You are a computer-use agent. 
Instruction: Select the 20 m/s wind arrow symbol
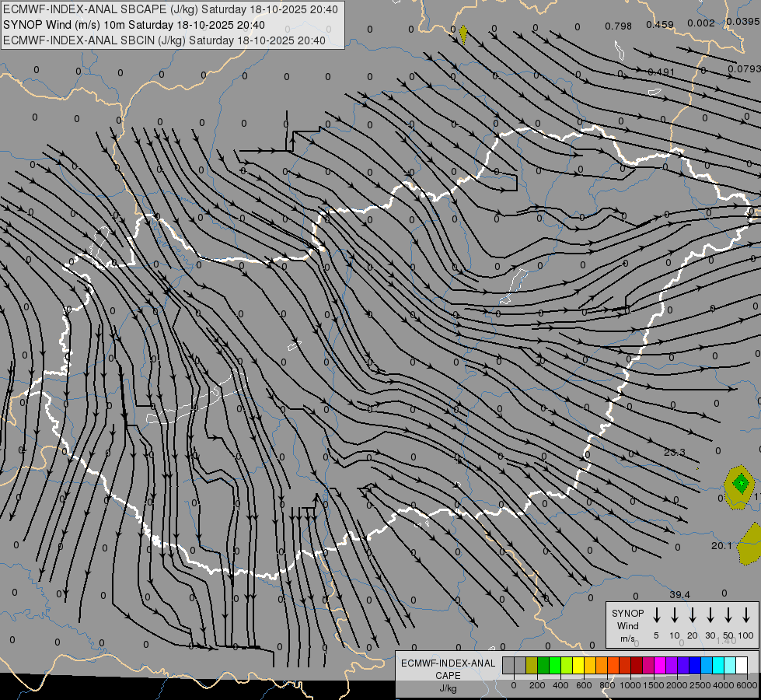tap(693, 615)
